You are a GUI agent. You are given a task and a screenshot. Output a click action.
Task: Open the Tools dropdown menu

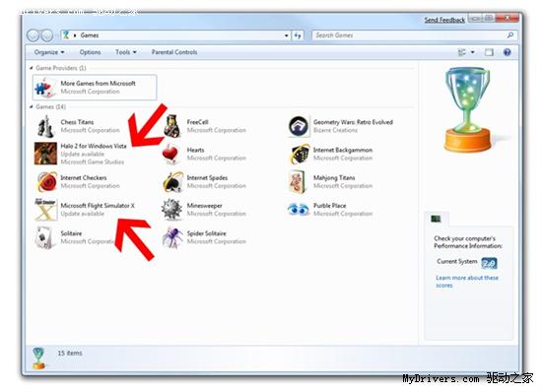126,52
